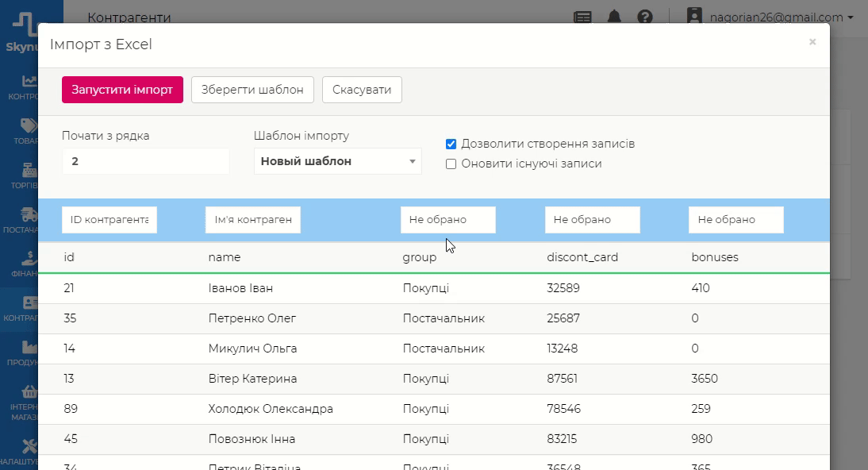Uncheck "Дозволити створення записів" checkbox

click(451, 144)
